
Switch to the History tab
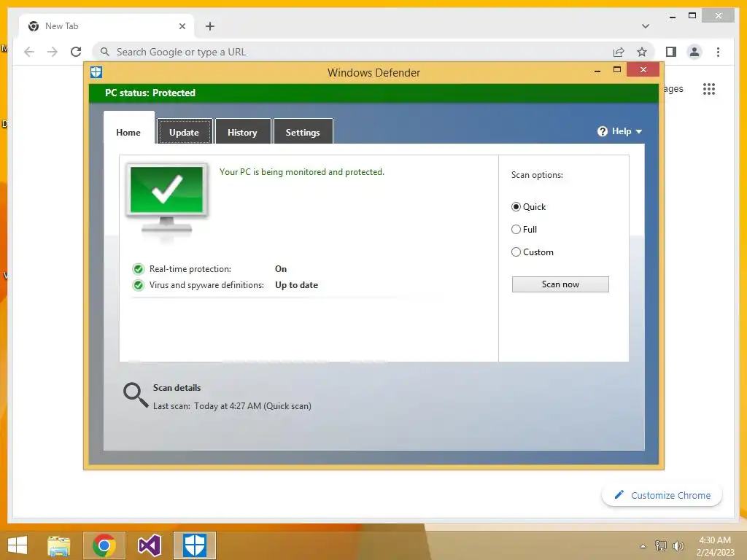point(242,132)
